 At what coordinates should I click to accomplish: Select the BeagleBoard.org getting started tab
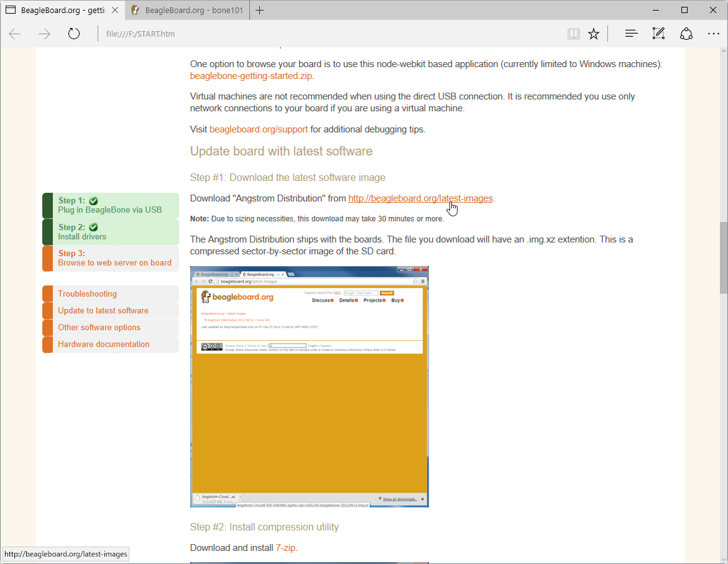pyautogui.click(x=62, y=10)
